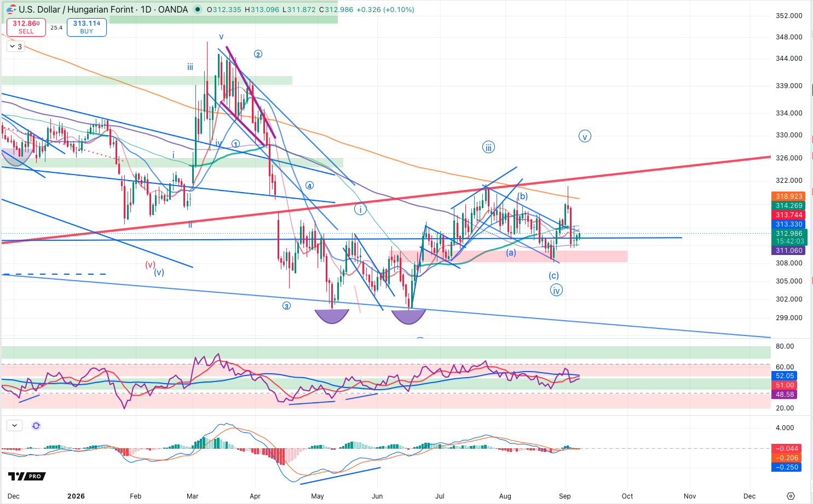The height and width of the screenshot is (504, 813).
Task: Open chart settings gear at bottom right
Action: click(x=791, y=496)
